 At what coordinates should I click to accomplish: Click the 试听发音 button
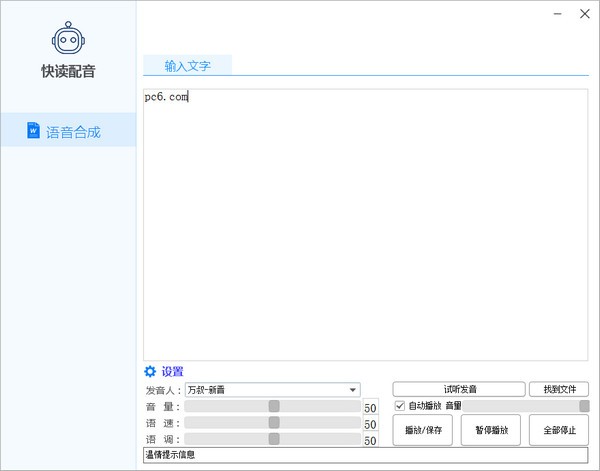click(x=458, y=389)
